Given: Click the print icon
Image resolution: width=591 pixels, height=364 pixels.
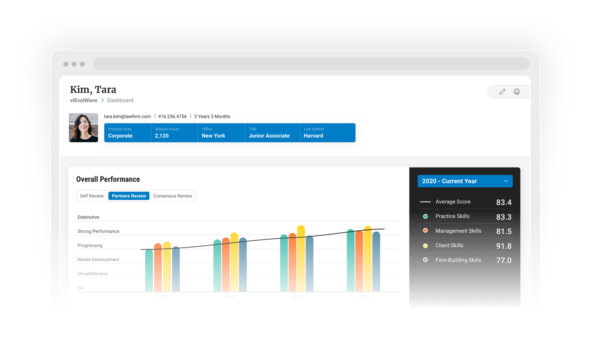Looking at the screenshot, I should tap(517, 92).
